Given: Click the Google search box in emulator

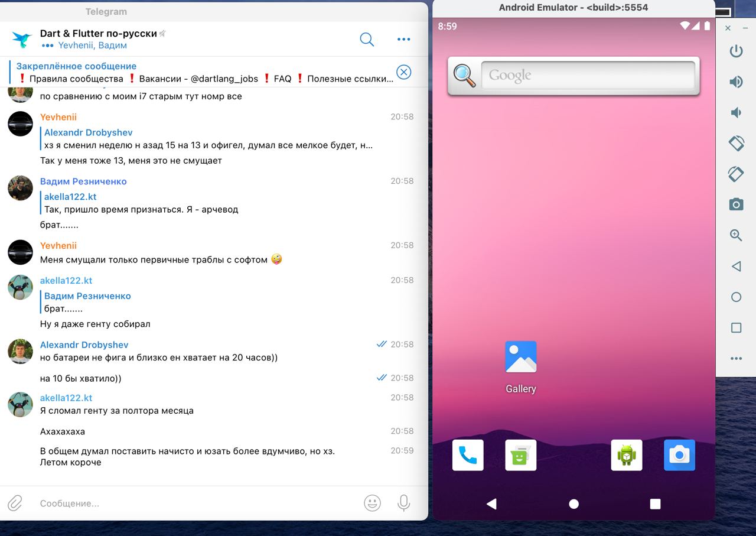Looking at the screenshot, I should pos(588,76).
